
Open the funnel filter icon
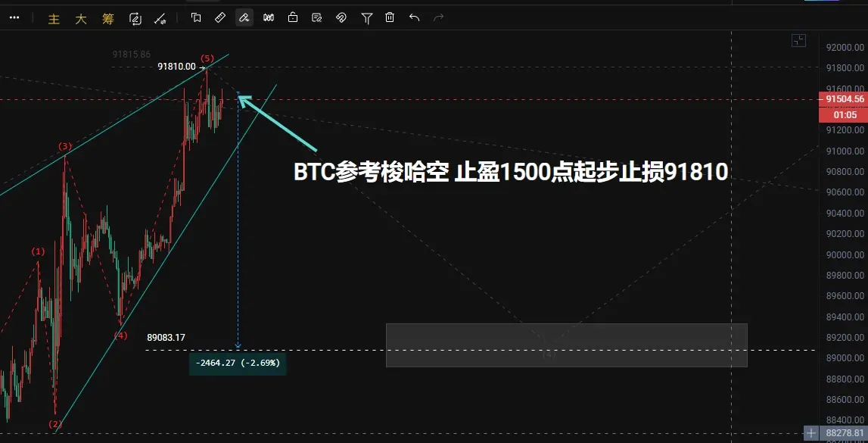coord(366,18)
